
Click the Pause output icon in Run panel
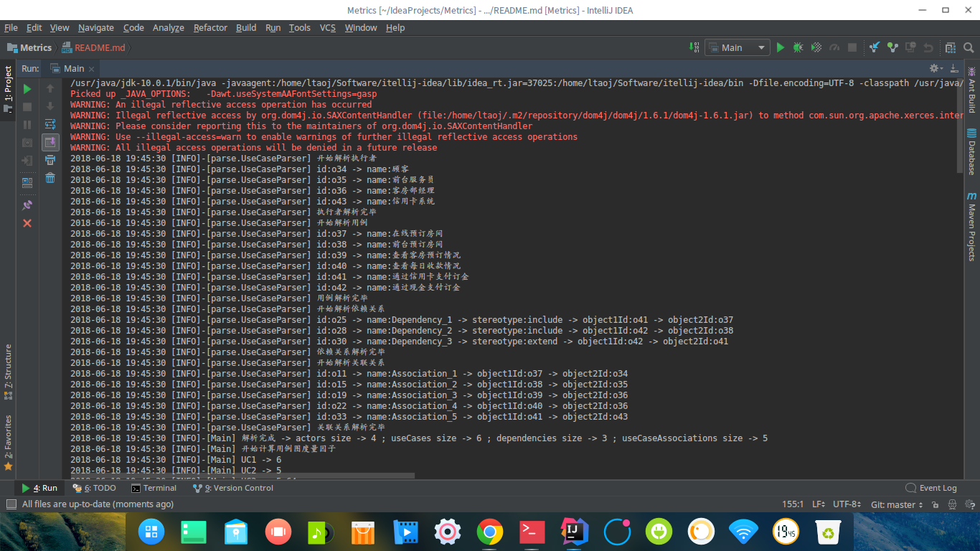27,125
